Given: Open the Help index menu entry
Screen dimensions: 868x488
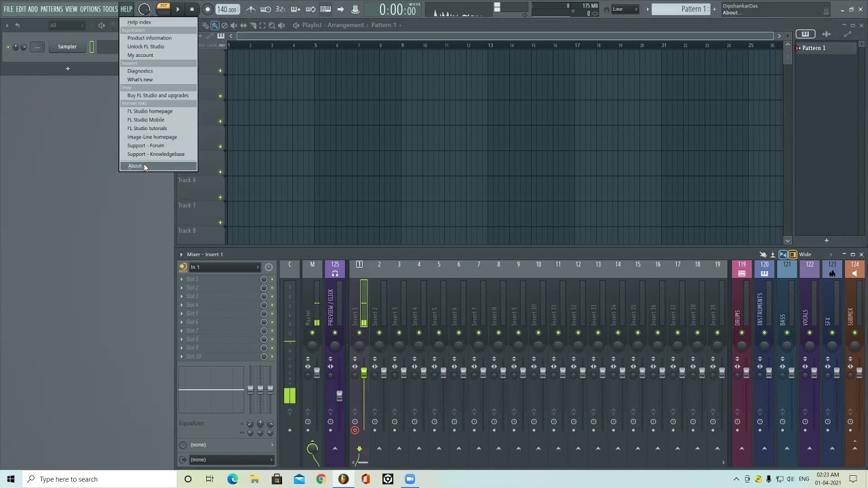Looking at the screenshot, I should click(x=158, y=22).
